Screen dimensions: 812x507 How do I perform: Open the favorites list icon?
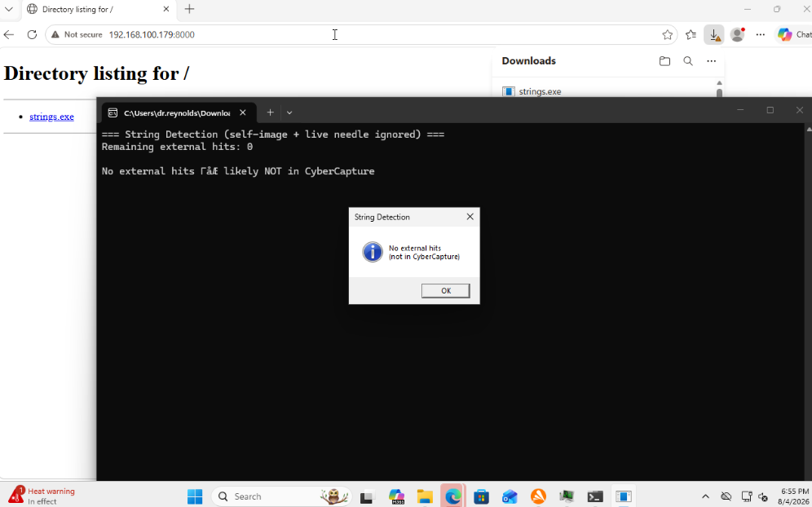click(x=691, y=35)
